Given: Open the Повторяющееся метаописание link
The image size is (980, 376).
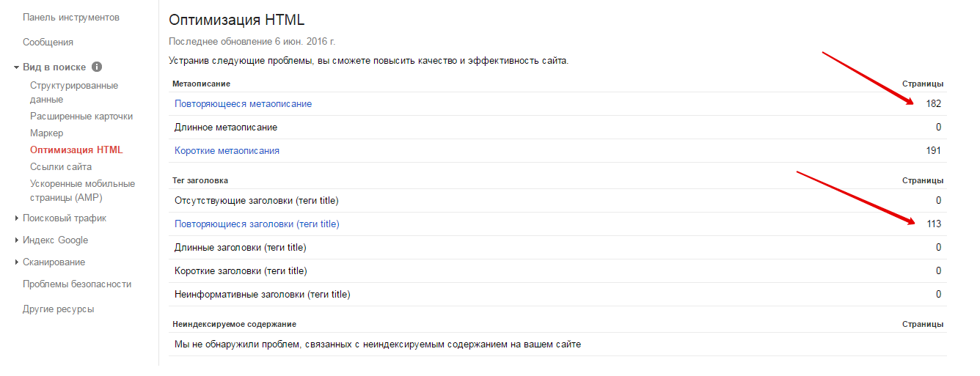Looking at the screenshot, I should pos(243,104).
